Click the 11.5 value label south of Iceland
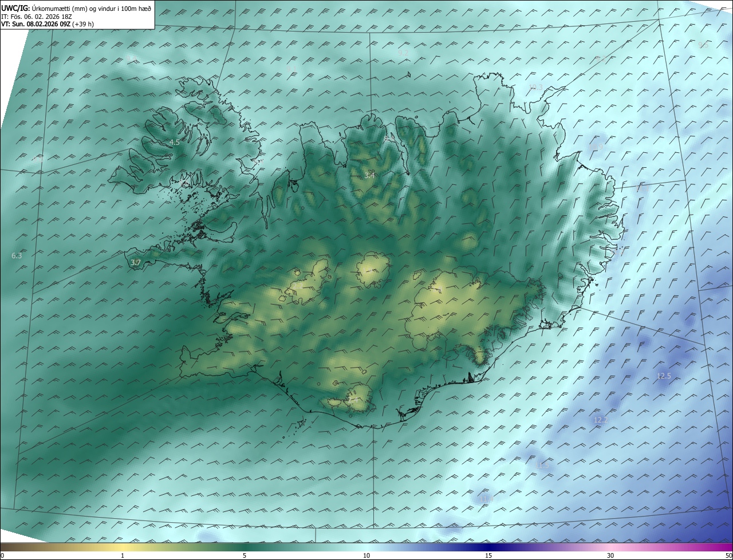The height and width of the screenshot is (560, 733). point(542,466)
